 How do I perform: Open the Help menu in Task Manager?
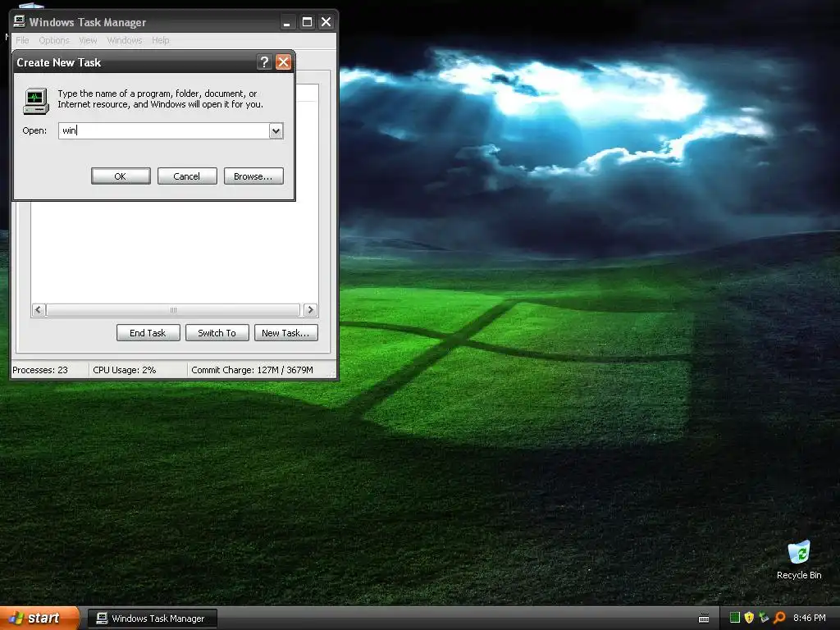pyautogui.click(x=160, y=40)
